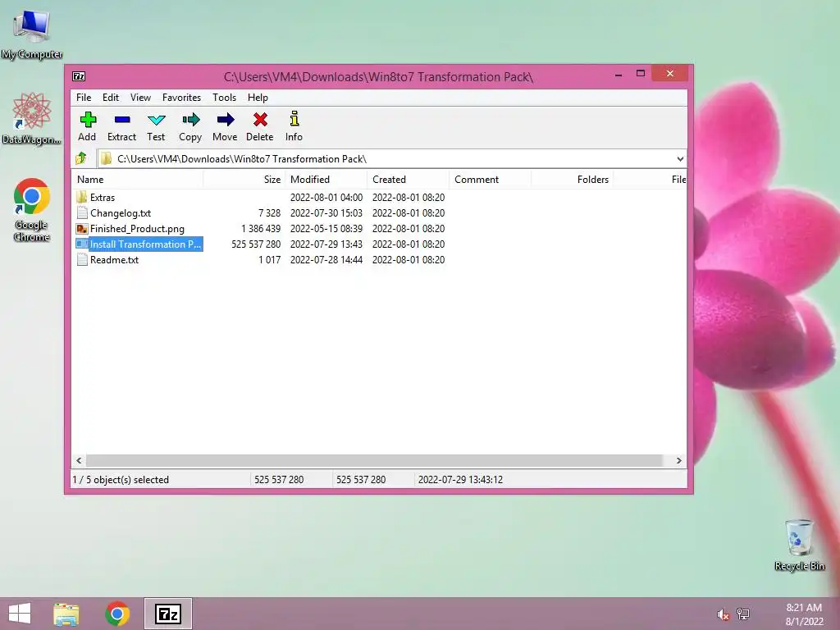The image size is (840, 630).
Task: Click the red Delete icon
Action: coord(260,120)
